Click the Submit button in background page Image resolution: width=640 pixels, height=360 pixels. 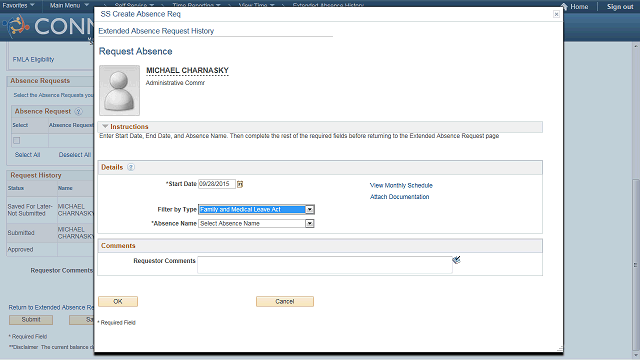click(x=31, y=320)
